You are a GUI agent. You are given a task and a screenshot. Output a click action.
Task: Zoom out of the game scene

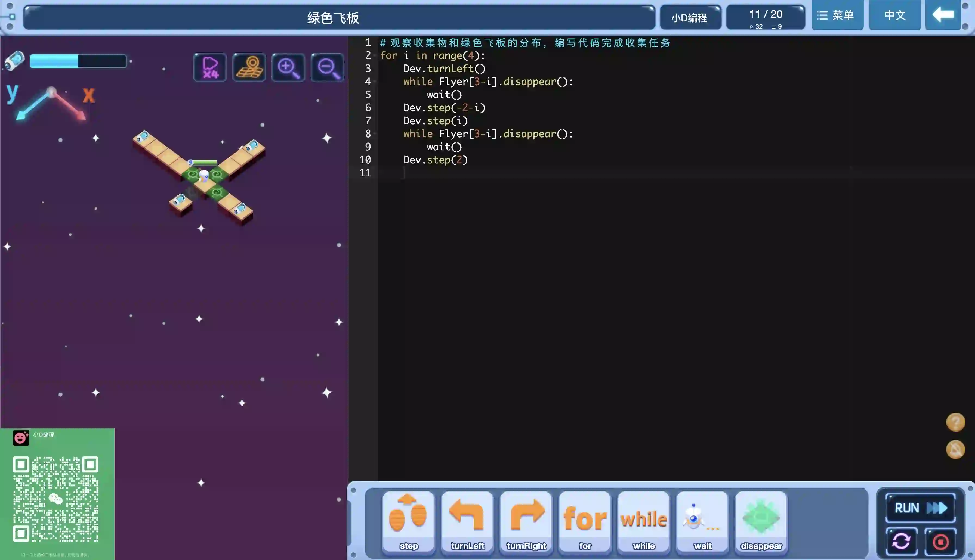(x=328, y=68)
